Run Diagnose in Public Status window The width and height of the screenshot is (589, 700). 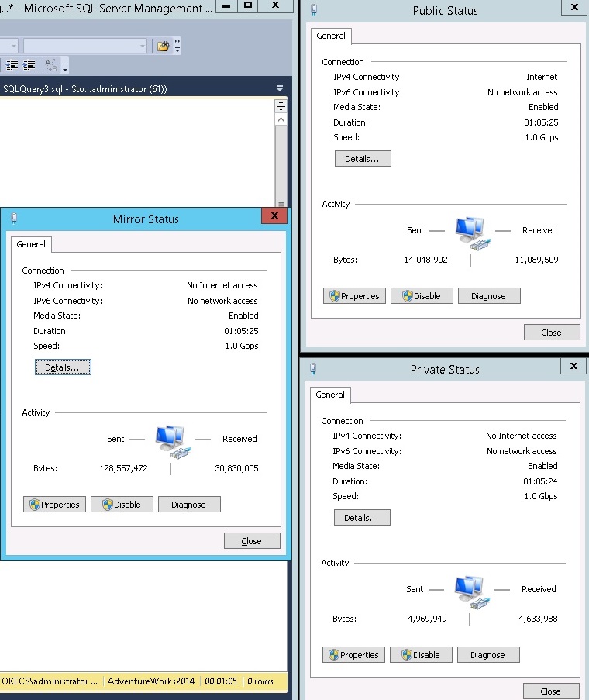point(489,296)
